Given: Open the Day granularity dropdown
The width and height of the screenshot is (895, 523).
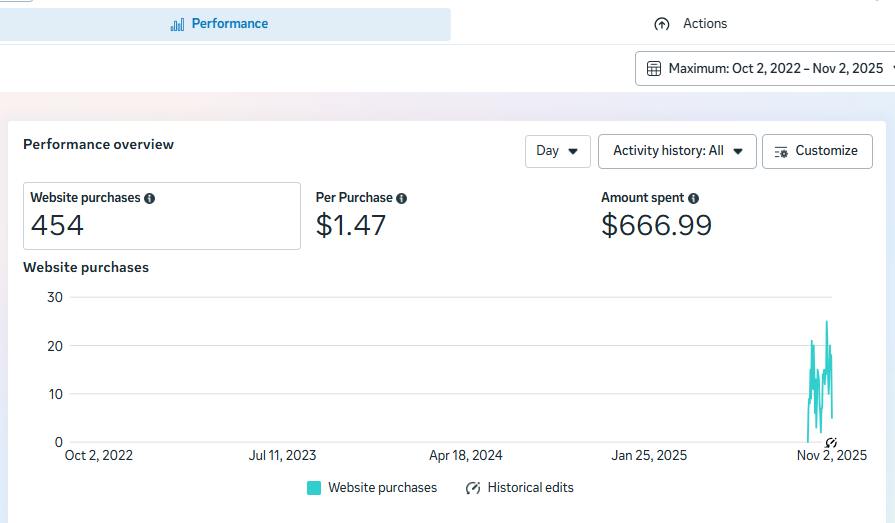Looking at the screenshot, I should (x=557, y=151).
